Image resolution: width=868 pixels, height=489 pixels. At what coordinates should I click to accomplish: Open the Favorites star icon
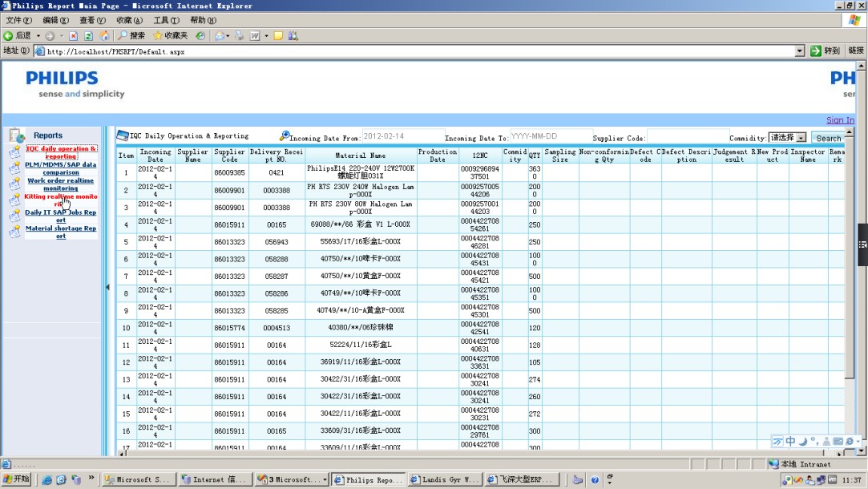tap(158, 36)
